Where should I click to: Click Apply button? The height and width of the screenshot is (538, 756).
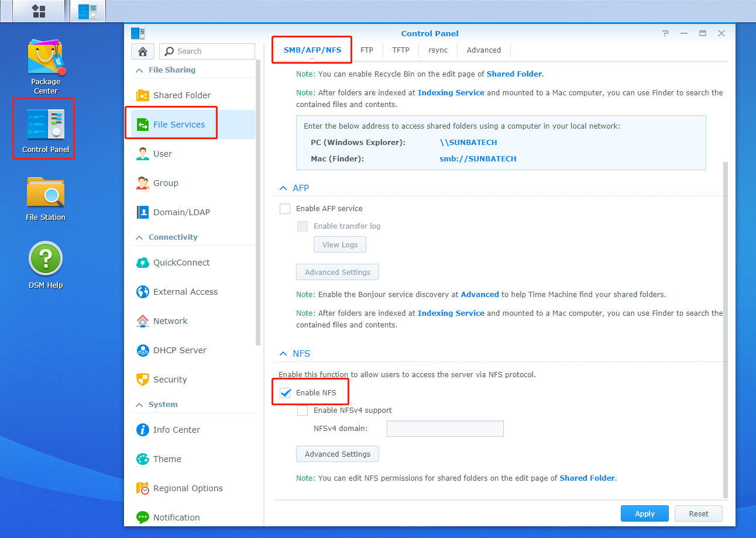[645, 513]
